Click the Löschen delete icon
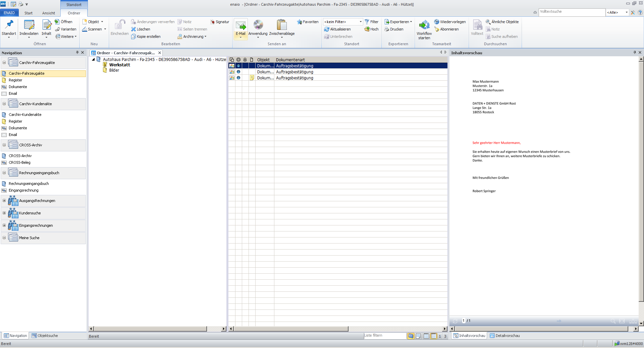 133,29
